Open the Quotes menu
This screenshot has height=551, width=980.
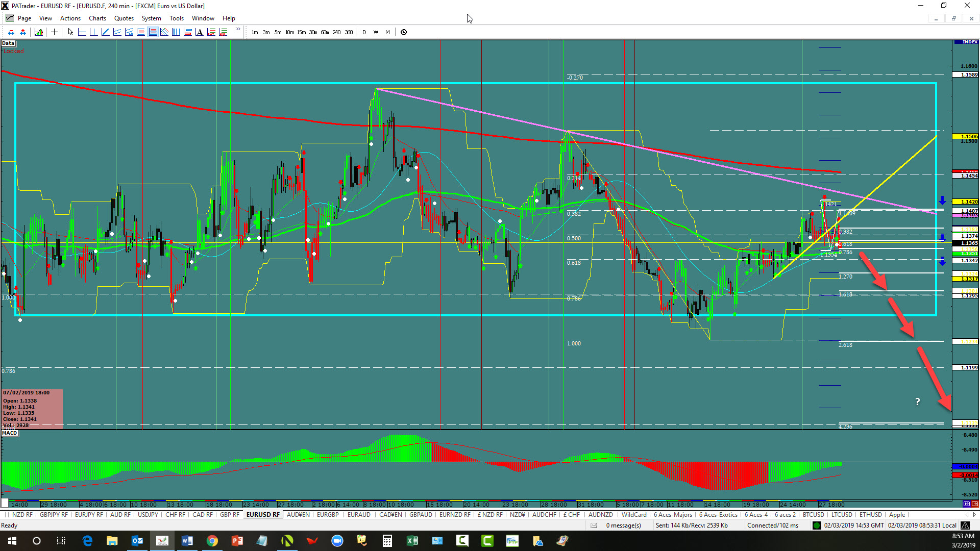(x=124, y=18)
